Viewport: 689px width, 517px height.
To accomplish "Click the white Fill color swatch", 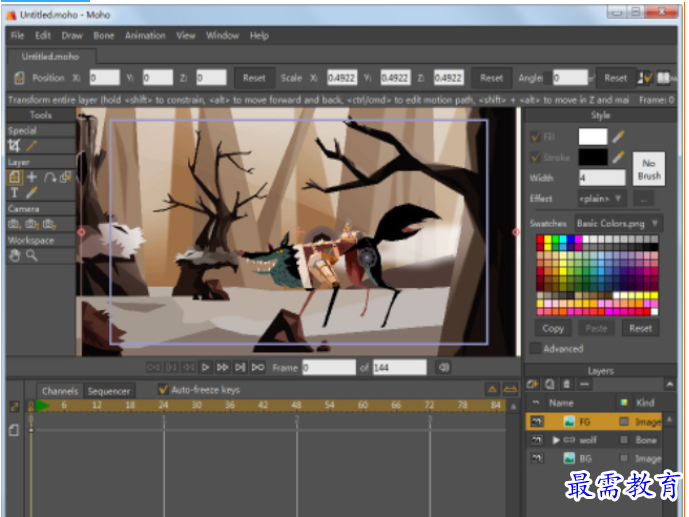I will click(593, 137).
